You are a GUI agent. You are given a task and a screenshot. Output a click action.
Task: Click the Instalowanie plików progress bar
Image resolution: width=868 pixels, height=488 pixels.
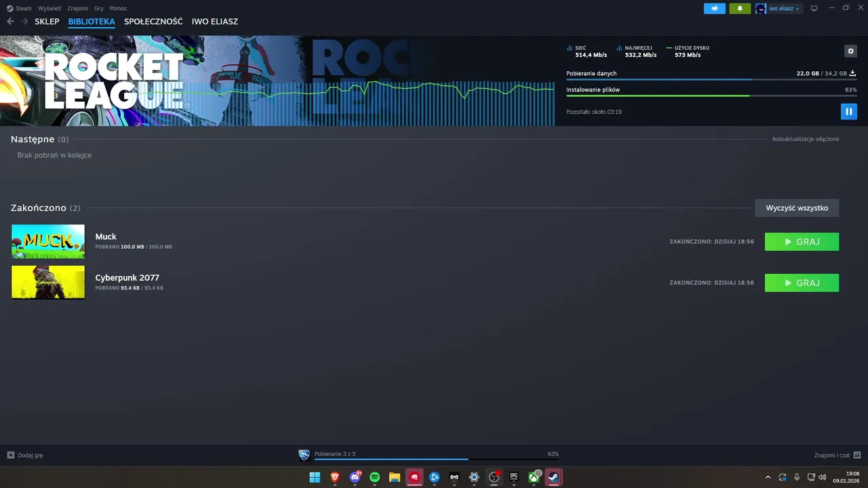(711, 96)
